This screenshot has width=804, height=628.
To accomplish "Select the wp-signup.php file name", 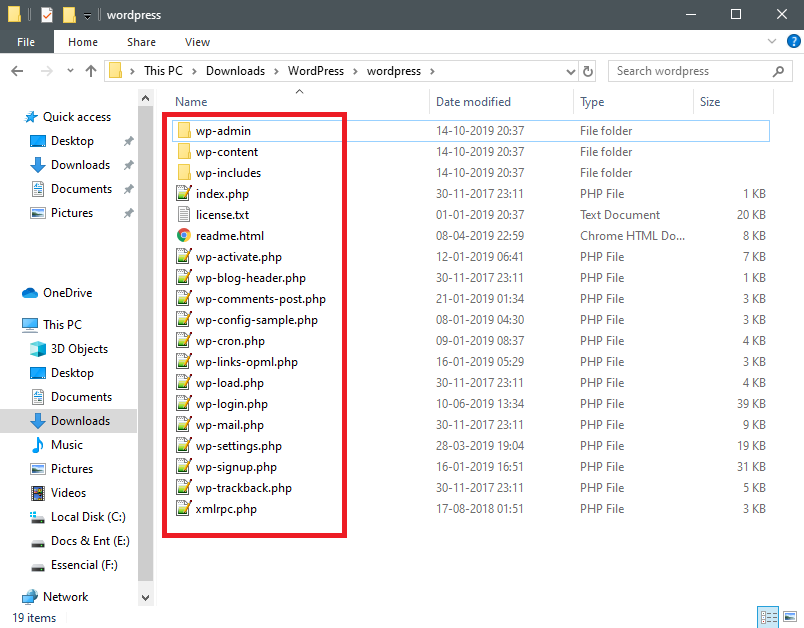I will tap(236, 467).
